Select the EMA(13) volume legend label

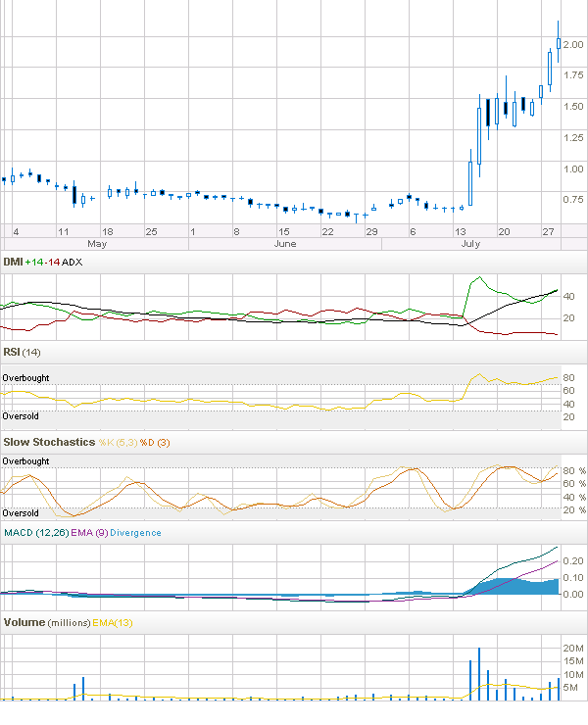[x=114, y=622]
